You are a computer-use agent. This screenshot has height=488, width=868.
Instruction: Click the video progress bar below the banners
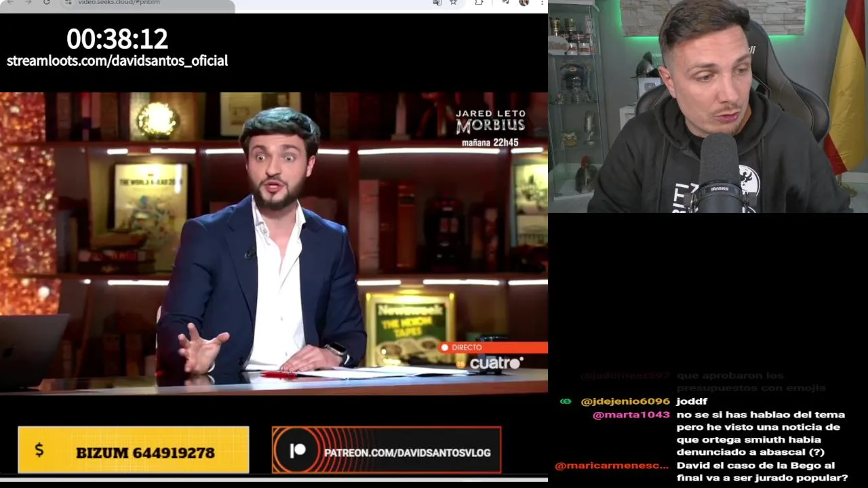coord(274,479)
